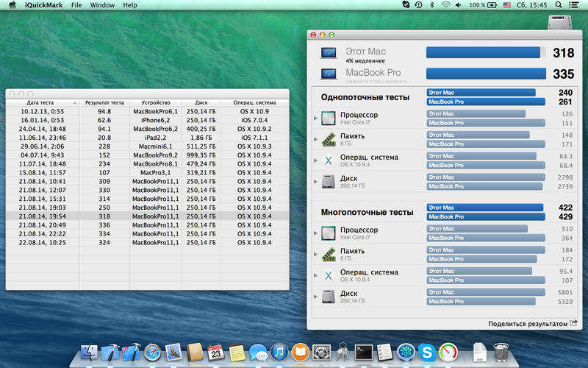This screenshot has height=368, width=588.
Task: Click volume speaker icon in menu bar
Action: click(x=458, y=5)
